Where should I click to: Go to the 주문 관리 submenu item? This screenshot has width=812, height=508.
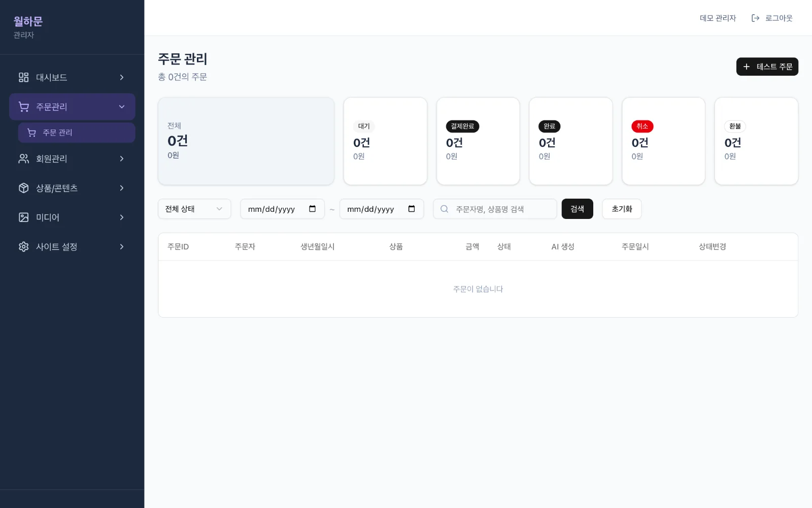(x=77, y=133)
